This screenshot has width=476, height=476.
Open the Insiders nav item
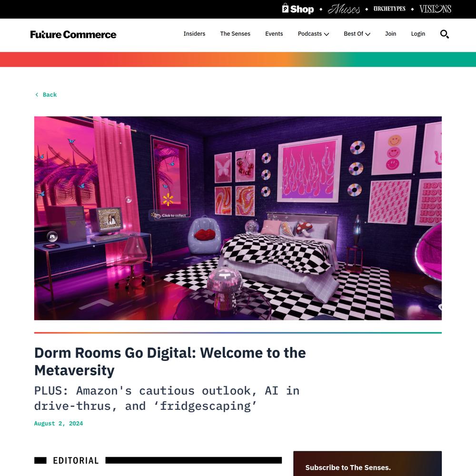(x=194, y=34)
